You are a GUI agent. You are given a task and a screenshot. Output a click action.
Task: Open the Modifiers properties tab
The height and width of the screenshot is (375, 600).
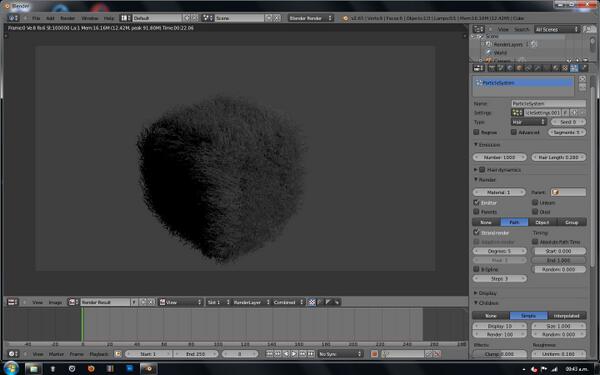point(537,68)
